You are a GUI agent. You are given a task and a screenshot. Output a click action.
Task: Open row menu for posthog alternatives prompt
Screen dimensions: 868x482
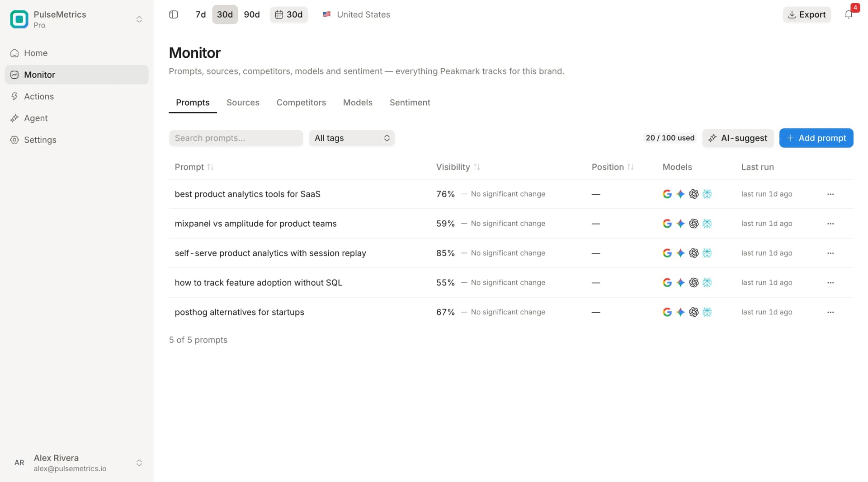coord(830,312)
